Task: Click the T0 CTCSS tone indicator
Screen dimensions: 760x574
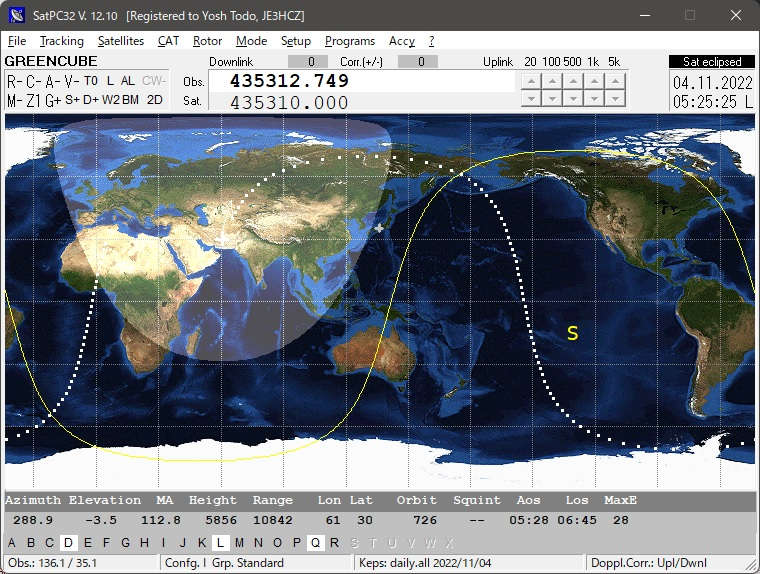Action: [91, 81]
